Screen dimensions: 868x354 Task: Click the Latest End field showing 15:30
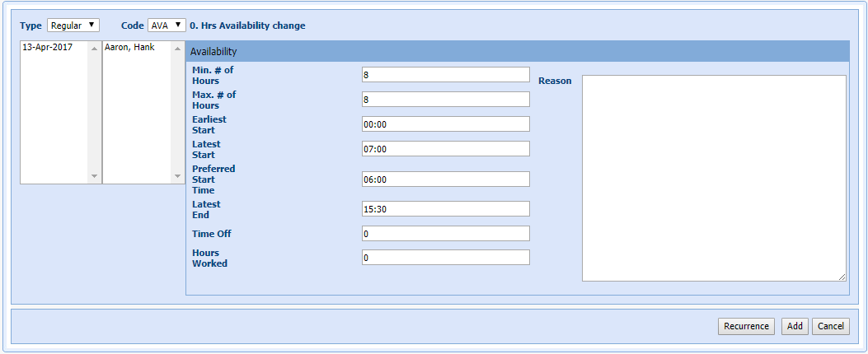click(x=445, y=209)
